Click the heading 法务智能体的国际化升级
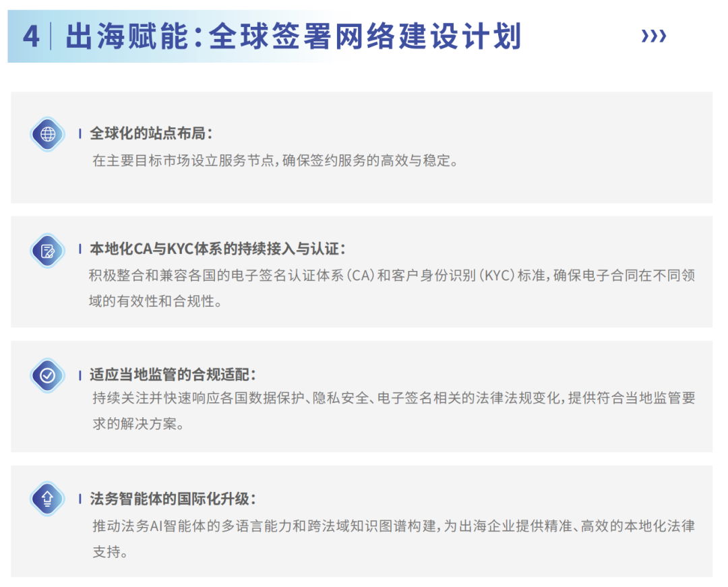728x587 pixels. [173, 499]
